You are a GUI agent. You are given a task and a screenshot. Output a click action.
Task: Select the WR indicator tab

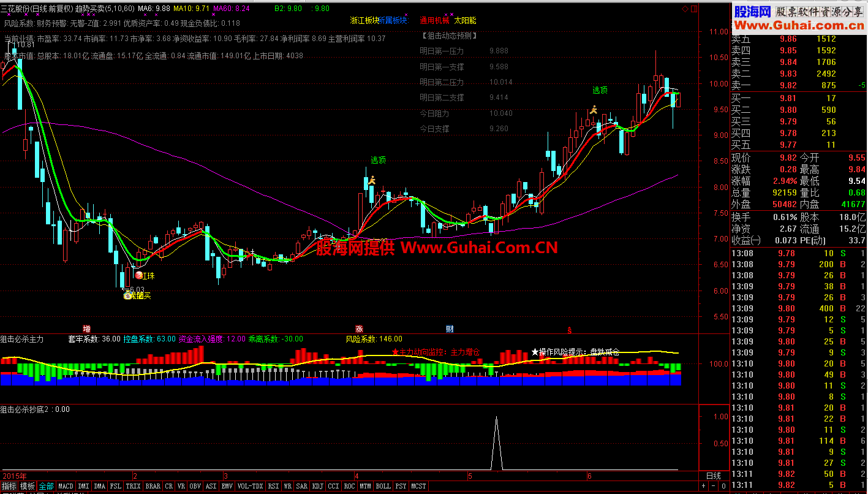tap(287, 486)
